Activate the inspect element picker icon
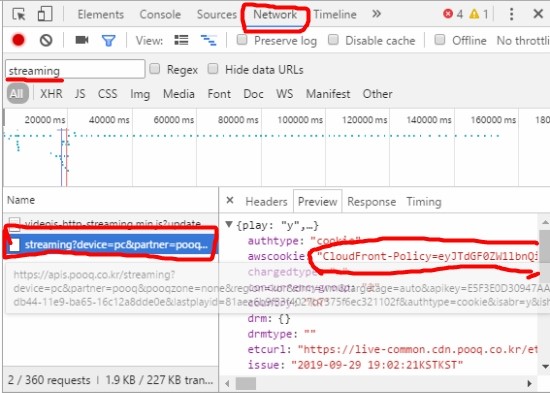Image resolution: width=550 pixels, height=393 pixels. point(19,14)
